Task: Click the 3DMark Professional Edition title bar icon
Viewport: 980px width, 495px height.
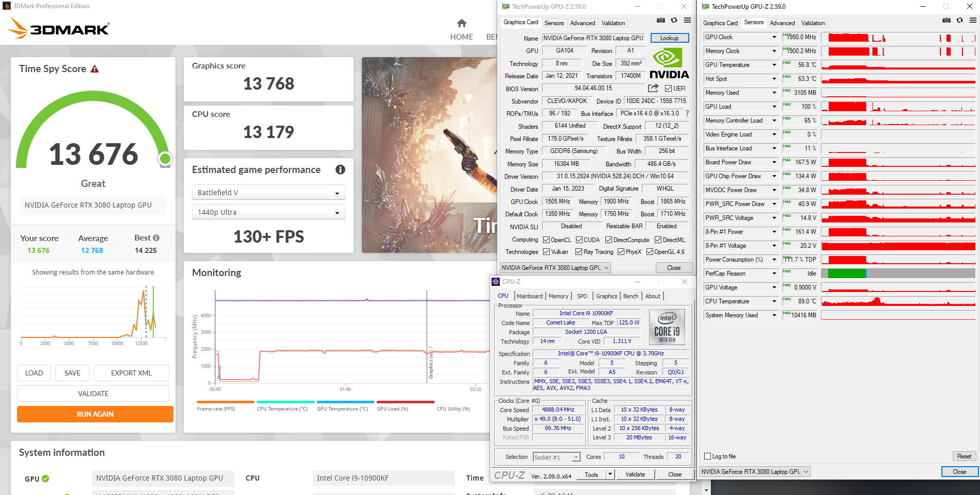Action: [7, 6]
